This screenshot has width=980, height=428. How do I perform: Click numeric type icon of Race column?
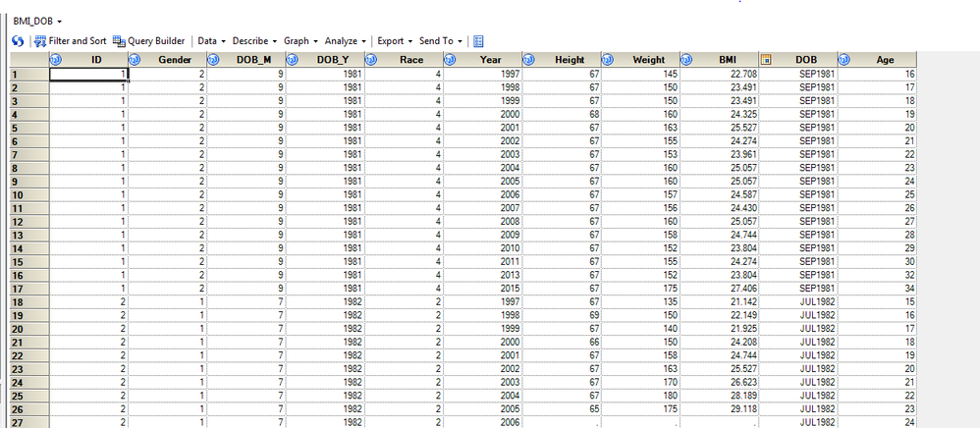tap(370, 60)
